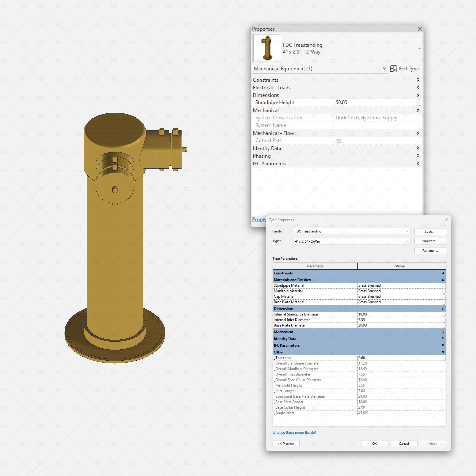
Task: Click the Parameter column header
Action: [x=315, y=266]
